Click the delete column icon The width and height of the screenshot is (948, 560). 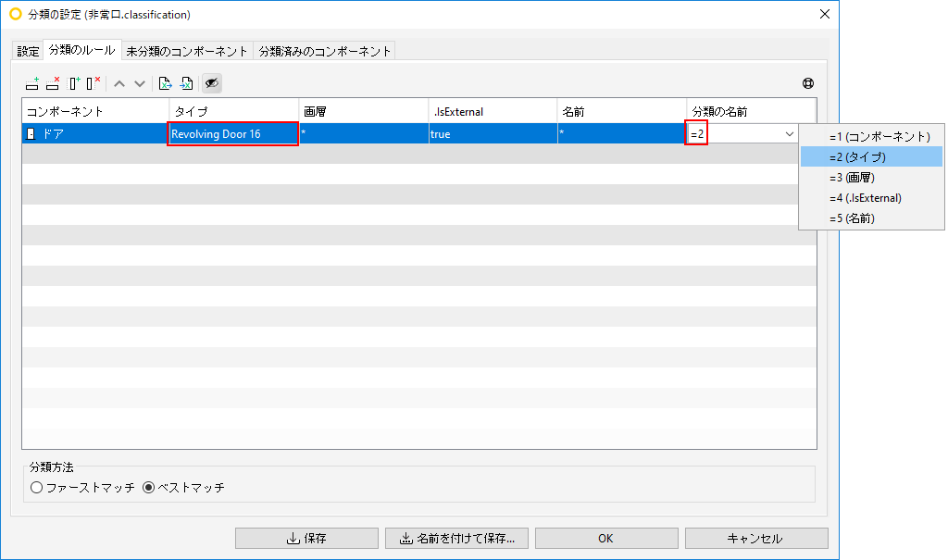pos(94,83)
